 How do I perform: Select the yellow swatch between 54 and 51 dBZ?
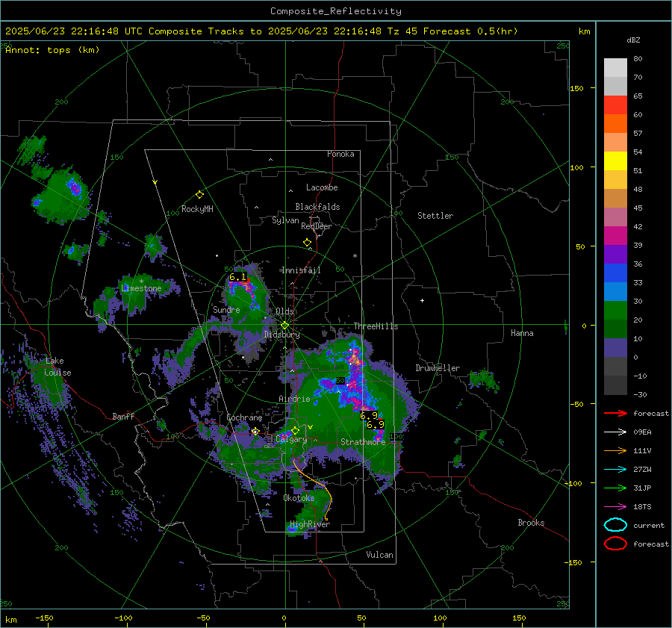[x=615, y=161]
